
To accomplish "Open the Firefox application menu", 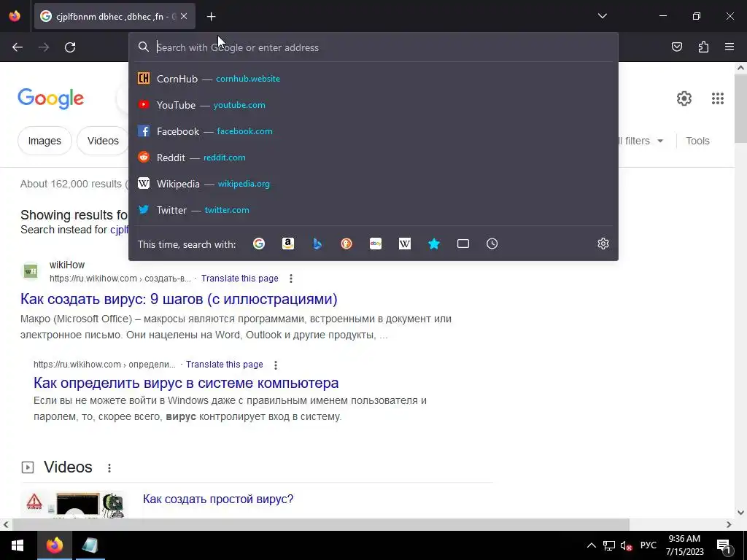I will tap(729, 47).
